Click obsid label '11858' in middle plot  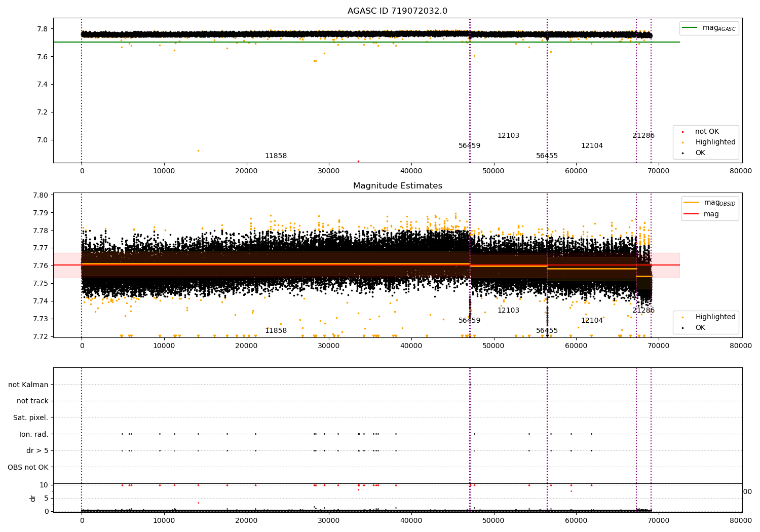point(276,331)
